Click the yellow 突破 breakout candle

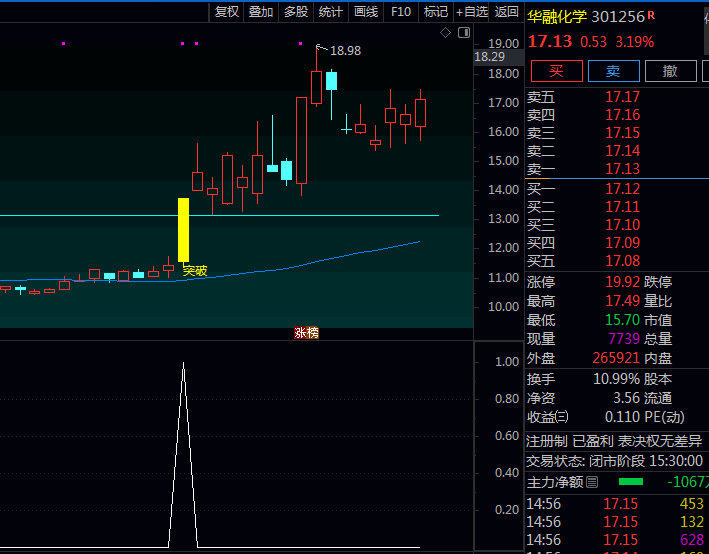[x=183, y=230]
